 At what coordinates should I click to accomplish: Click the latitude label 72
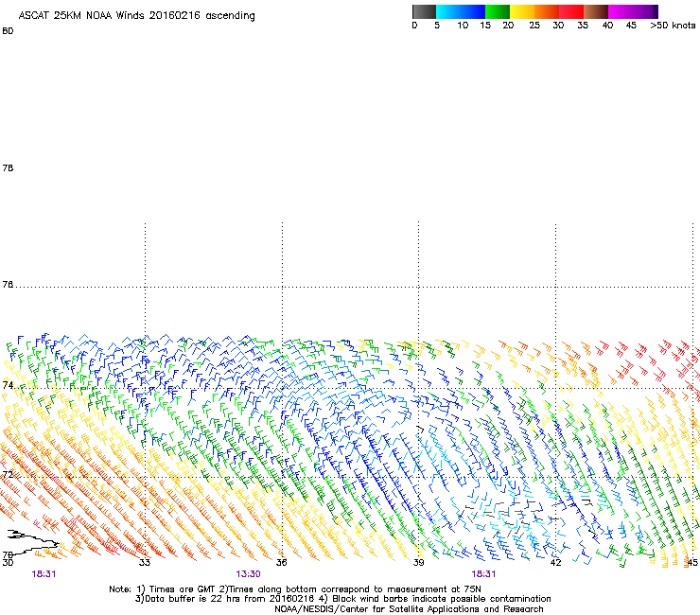[8, 474]
